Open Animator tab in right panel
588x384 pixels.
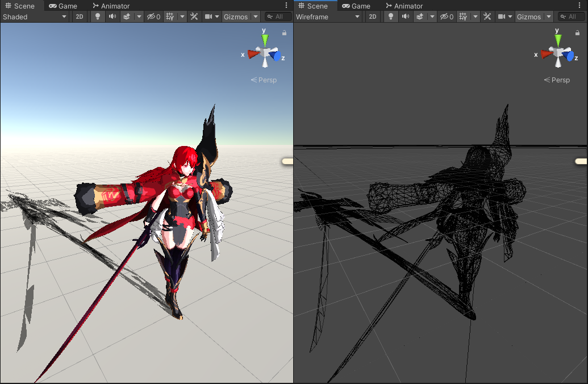[404, 6]
